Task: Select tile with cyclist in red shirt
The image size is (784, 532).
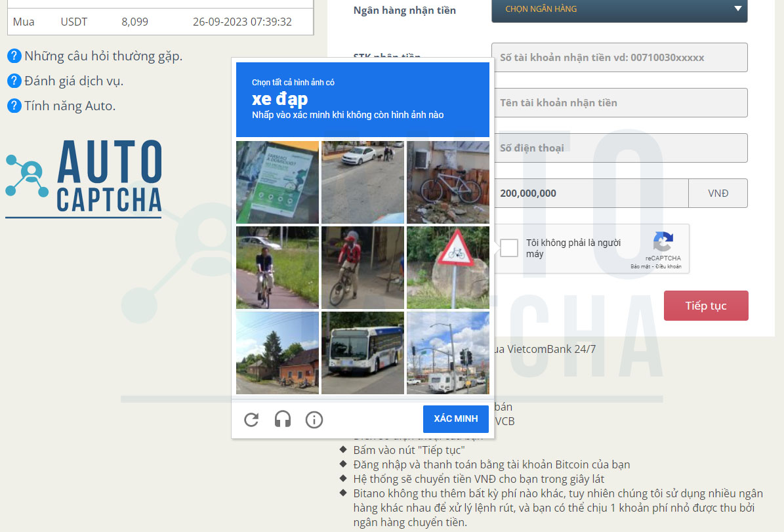Action: pyautogui.click(x=363, y=268)
